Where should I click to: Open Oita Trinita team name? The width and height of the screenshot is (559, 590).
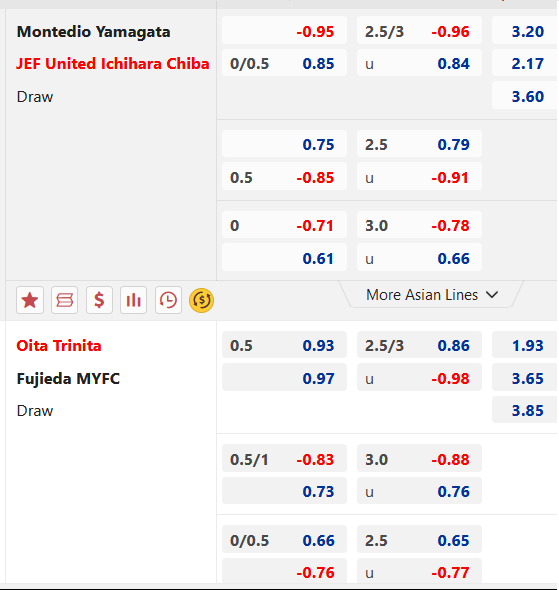coord(59,345)
